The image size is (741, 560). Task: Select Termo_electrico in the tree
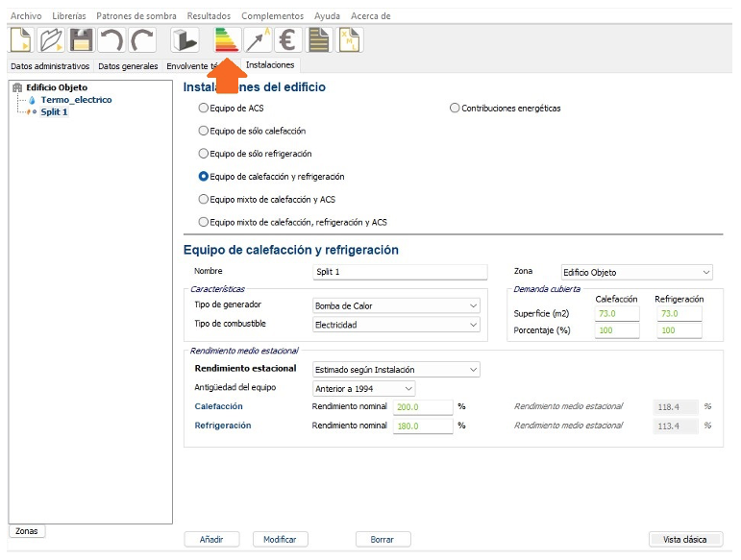[x=76, y=100]
